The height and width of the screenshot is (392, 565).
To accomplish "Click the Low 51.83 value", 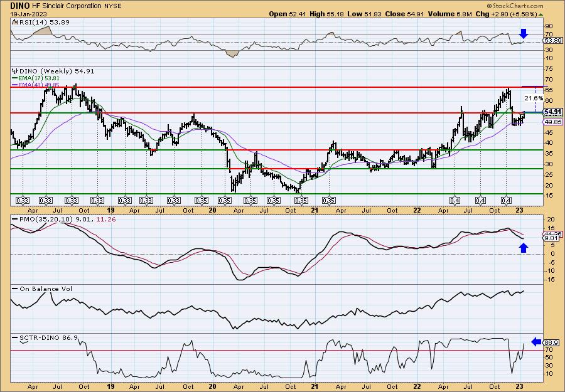I will tap(364, 14).
